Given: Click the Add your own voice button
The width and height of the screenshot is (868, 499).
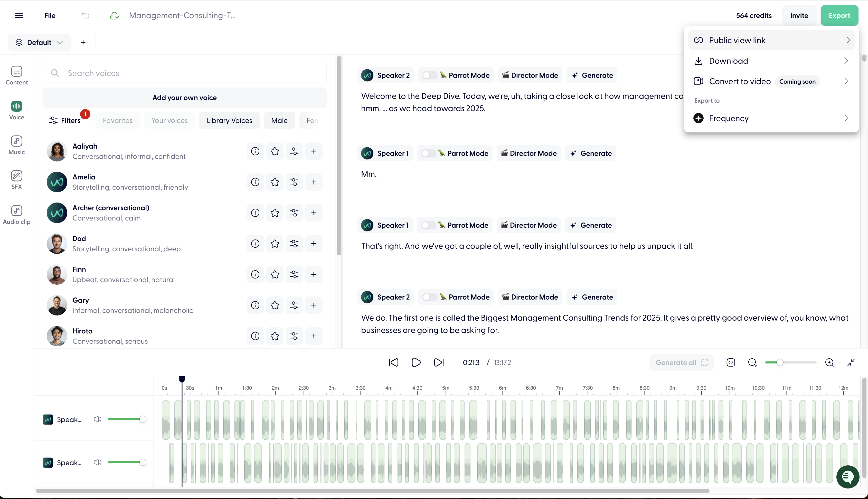Looking at the screenshot, I should 184,98.
